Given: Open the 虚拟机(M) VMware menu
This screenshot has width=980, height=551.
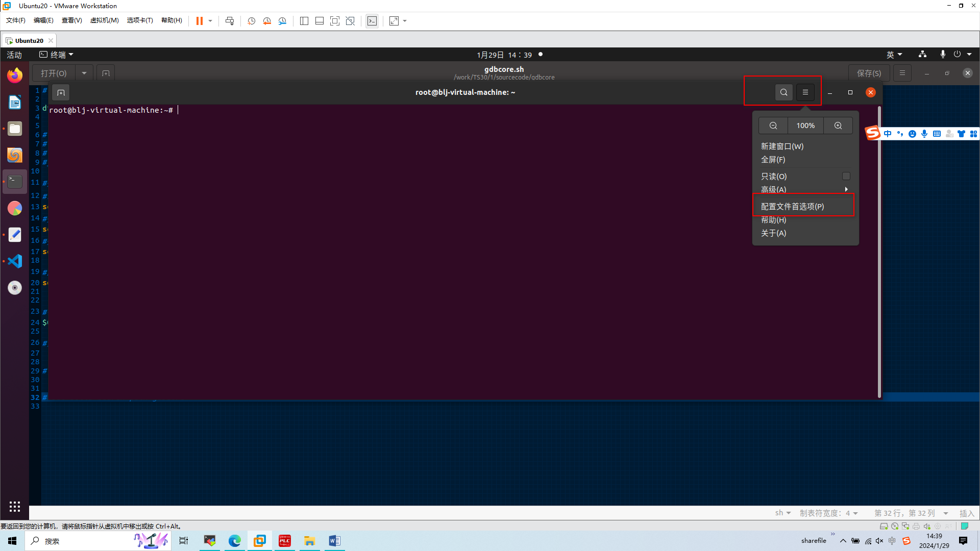Looking at the screenshot, I should tap(104, 20).
